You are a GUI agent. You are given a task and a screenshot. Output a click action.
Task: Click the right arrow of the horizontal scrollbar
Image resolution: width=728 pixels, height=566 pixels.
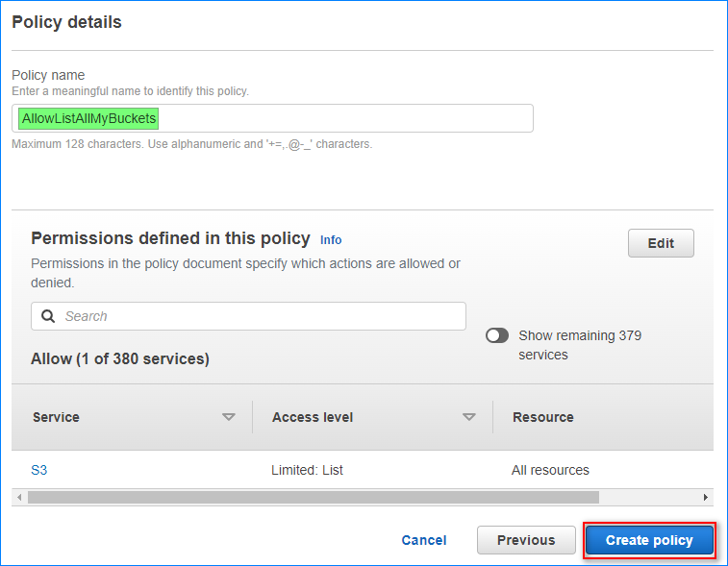pos(706,497)
